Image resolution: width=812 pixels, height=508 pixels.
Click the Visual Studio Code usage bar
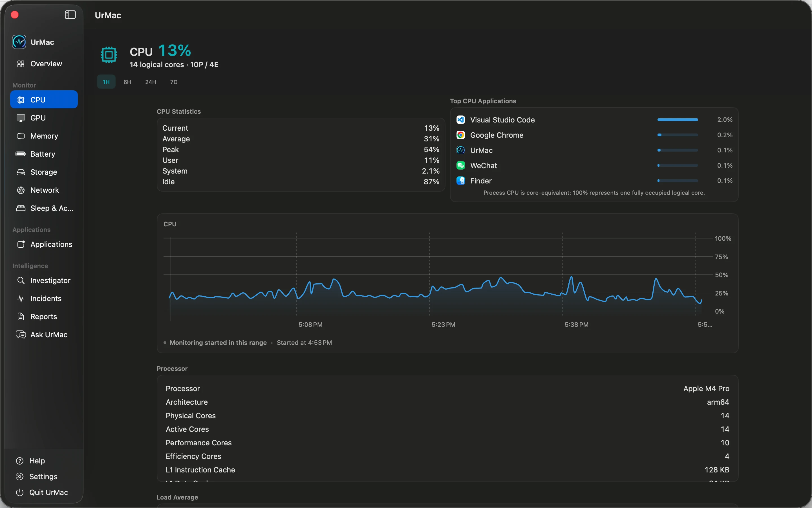pos(678,120)
